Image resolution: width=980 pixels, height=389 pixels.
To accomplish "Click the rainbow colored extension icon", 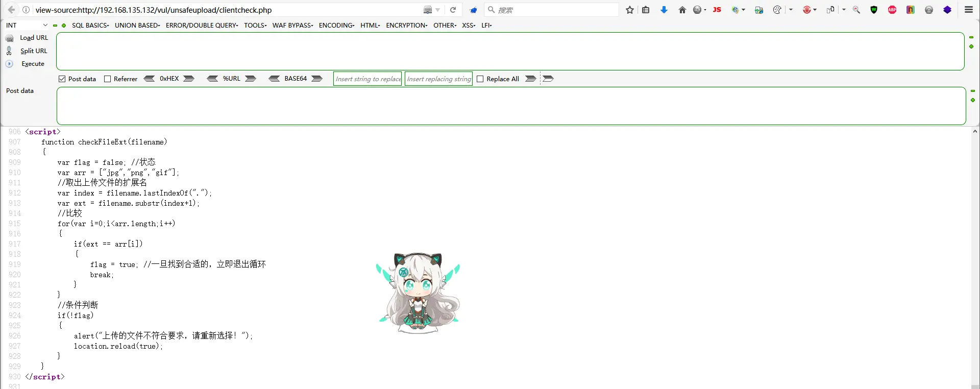I will click(x=911, y=10).
